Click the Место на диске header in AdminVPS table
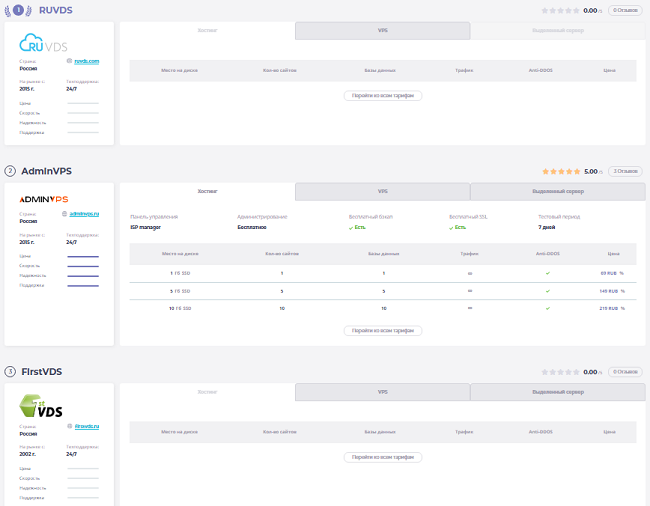This screenshot has height=506, width=650. tap(180, 254)
